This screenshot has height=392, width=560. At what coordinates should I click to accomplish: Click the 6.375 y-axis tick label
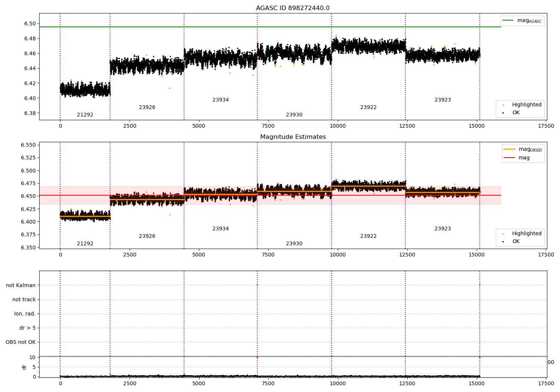click(x=28, y=234)
